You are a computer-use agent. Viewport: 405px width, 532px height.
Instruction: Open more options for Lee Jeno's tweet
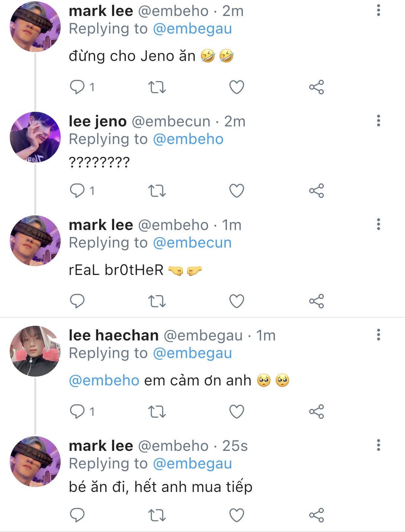(378, 121)
